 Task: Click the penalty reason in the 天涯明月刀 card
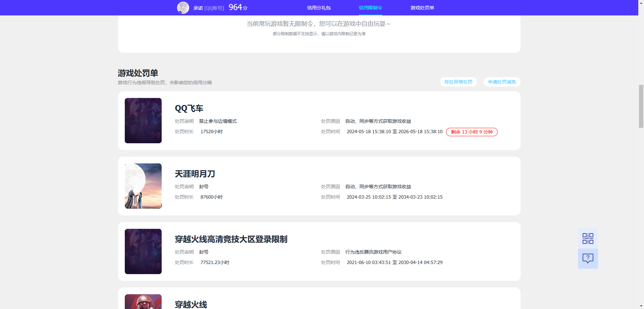pos(378,187)
